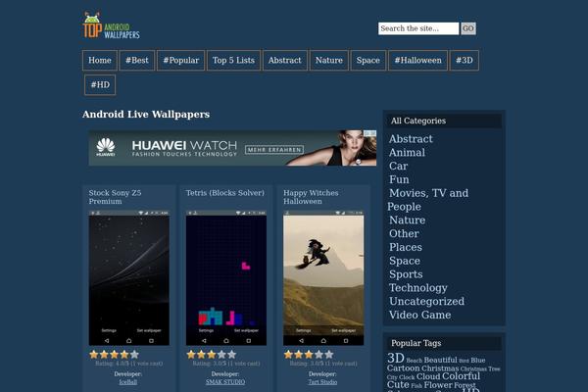Image resolution: width=588 pixels, height=392 pixels.
Task: Rate Stock Sony Z5 Premium one star
Action: [94, 354]
